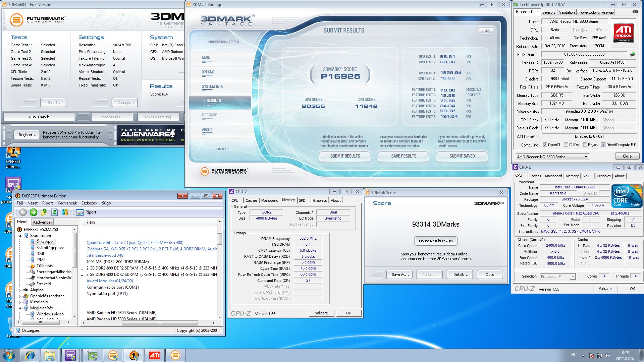This screenshot has height=362, width=644.
Task: Click the Register… button in 3DMark03
Action: coord(27,135)
